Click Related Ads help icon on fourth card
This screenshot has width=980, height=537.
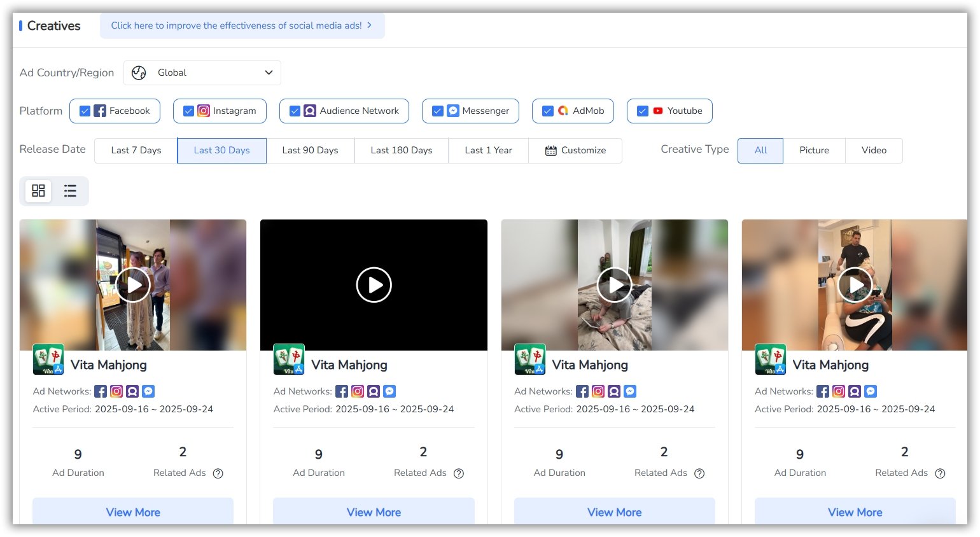point(940,473)
